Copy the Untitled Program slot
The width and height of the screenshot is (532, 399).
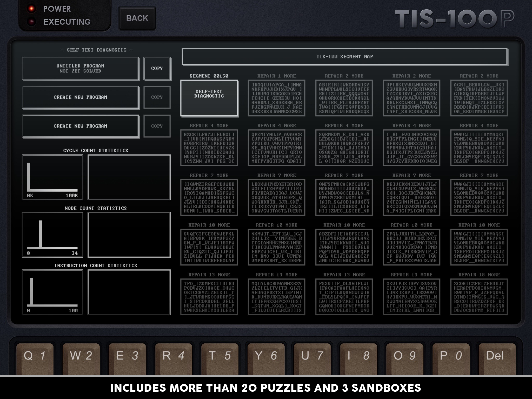coord(157,69)
